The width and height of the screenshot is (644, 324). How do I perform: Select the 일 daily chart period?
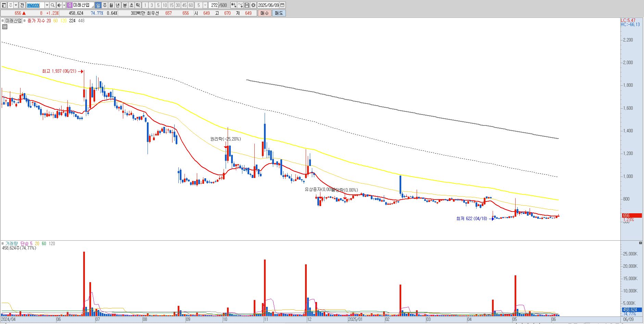tap(98, 5)
